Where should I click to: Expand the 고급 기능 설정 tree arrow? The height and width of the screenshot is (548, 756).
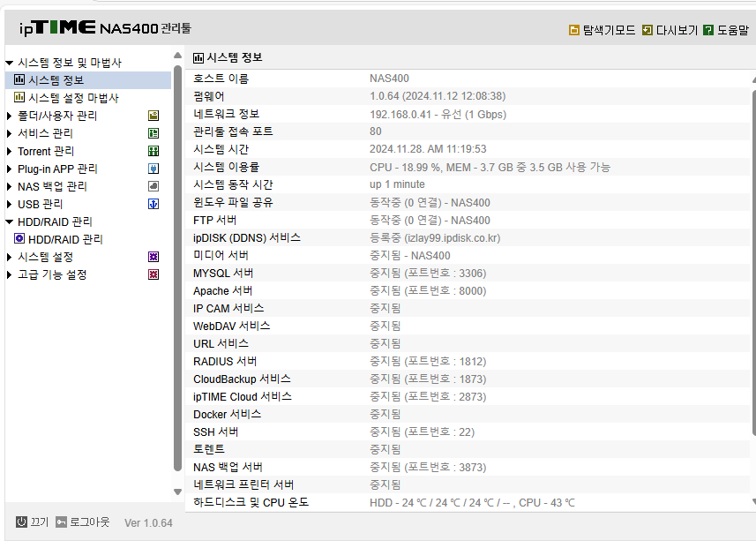pyautogui.click(x=9, y=275)
